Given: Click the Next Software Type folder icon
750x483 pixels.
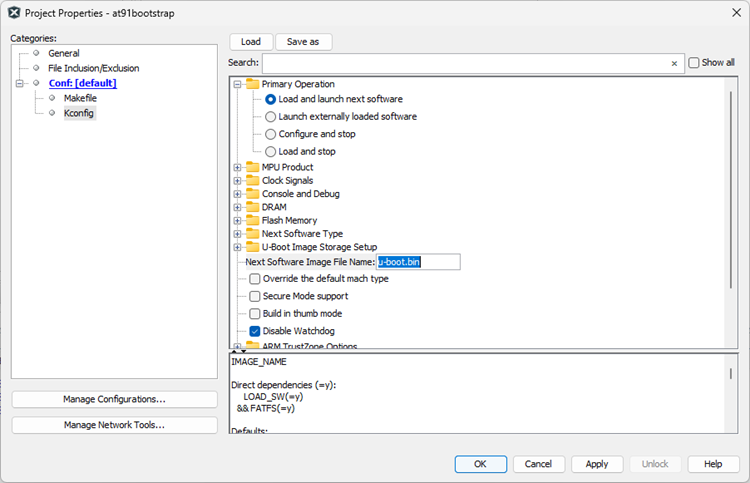Looking at the screenshot, I should [252, 234].
